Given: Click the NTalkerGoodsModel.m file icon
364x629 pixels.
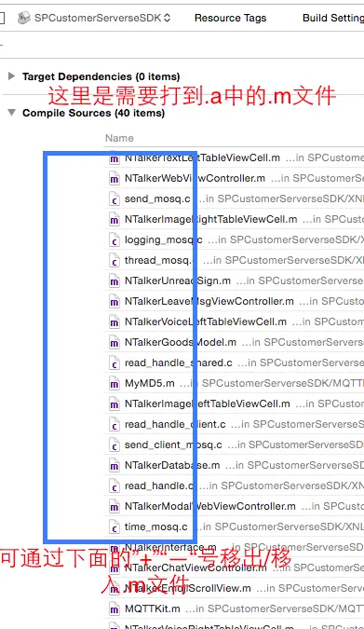Looking at the screenshot, I should coord(115,343).
